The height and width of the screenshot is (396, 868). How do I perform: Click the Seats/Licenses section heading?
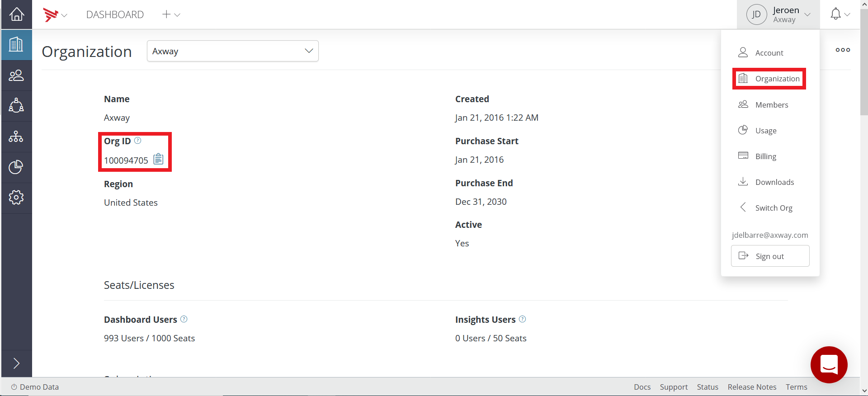pos(139,285)
